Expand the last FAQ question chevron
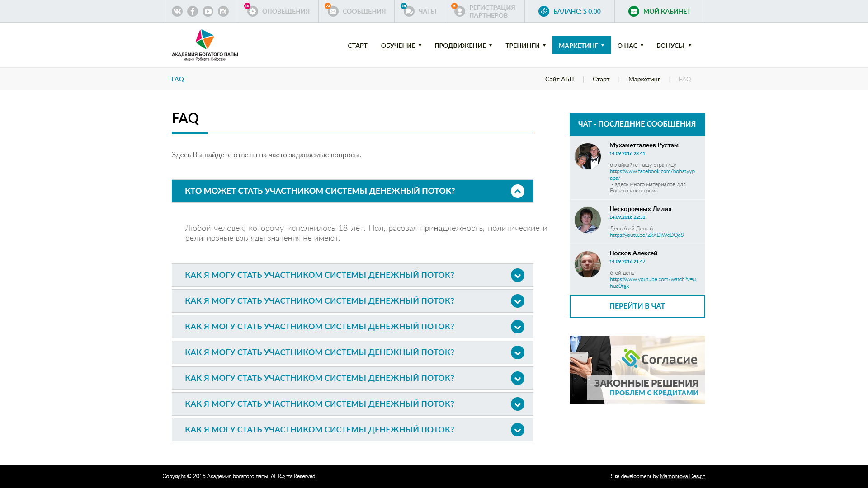The image size is (868, 488). coord(518,430)
